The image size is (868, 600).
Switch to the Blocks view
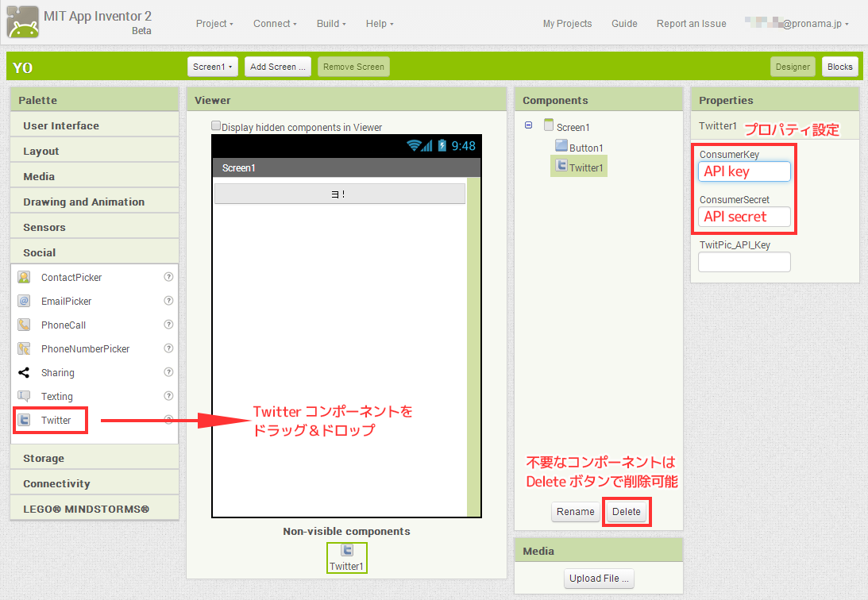840,67
